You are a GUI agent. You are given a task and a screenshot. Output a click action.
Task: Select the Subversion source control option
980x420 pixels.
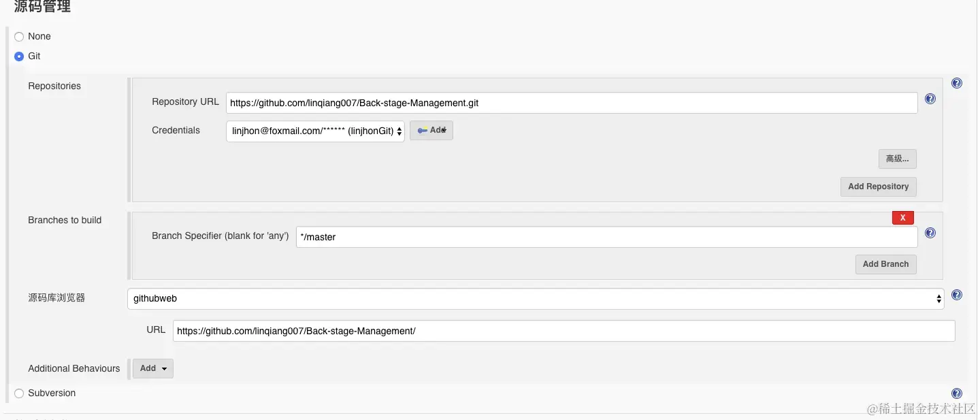[19, 393]
